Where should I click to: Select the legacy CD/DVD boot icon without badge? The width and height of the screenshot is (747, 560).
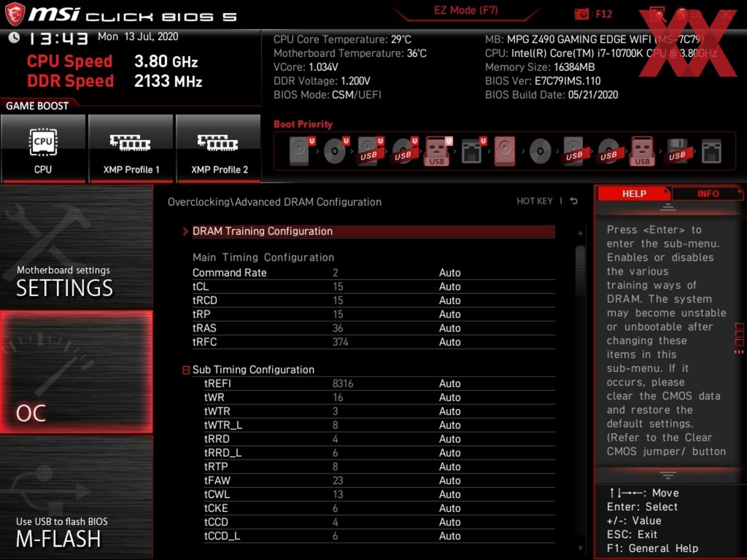[540, 151]
